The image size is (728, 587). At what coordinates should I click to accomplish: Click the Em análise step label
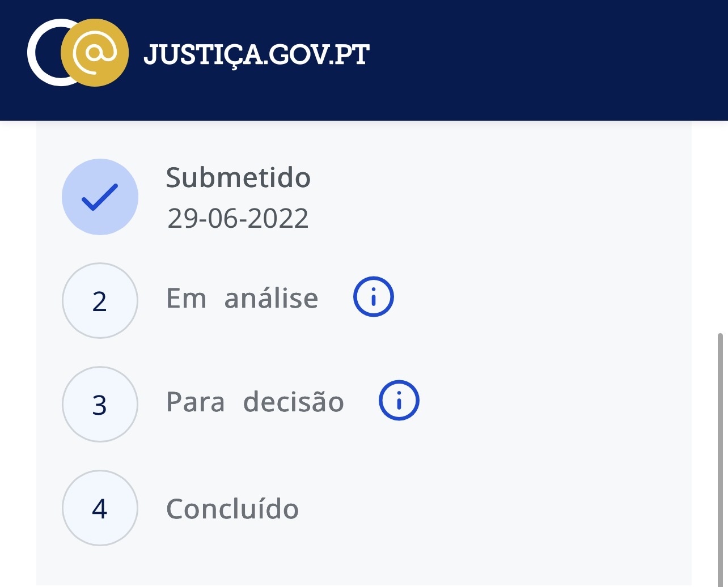point(242,299)
